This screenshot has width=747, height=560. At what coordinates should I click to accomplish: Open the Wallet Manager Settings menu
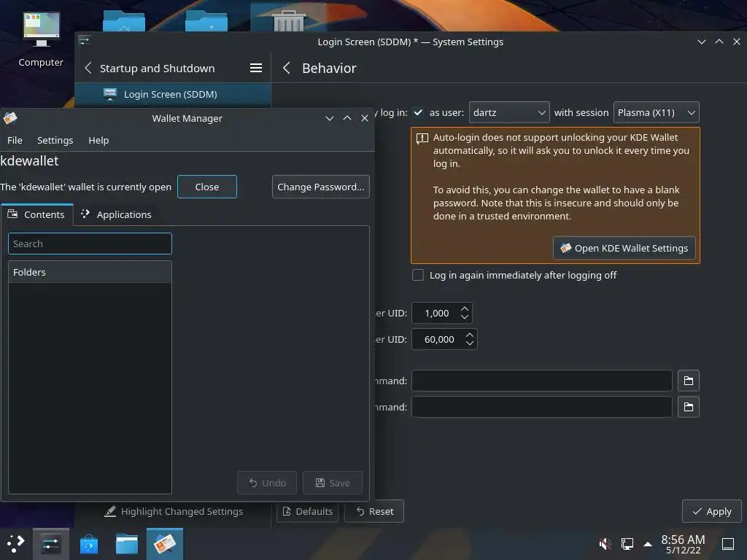tap(55, 140)
